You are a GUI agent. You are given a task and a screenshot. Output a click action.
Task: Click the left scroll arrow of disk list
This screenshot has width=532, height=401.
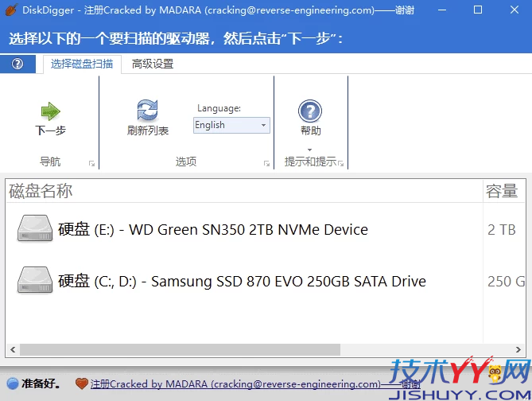click(x=13, y=349)
